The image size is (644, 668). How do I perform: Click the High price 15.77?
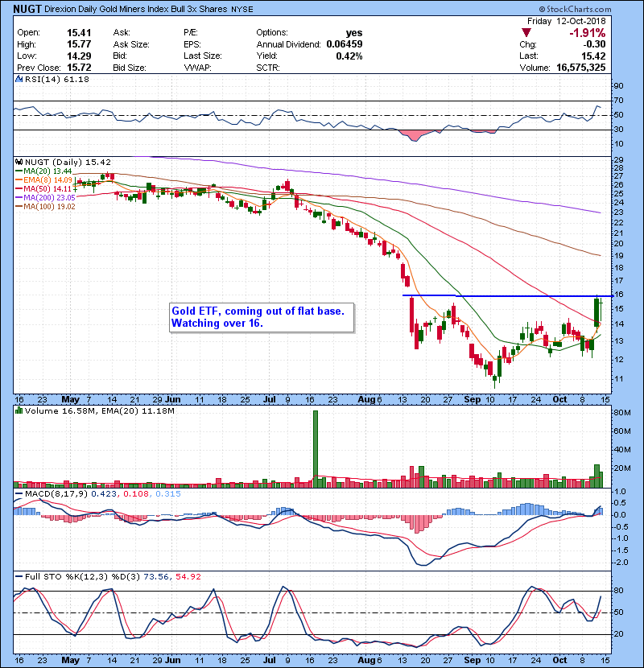79,44
